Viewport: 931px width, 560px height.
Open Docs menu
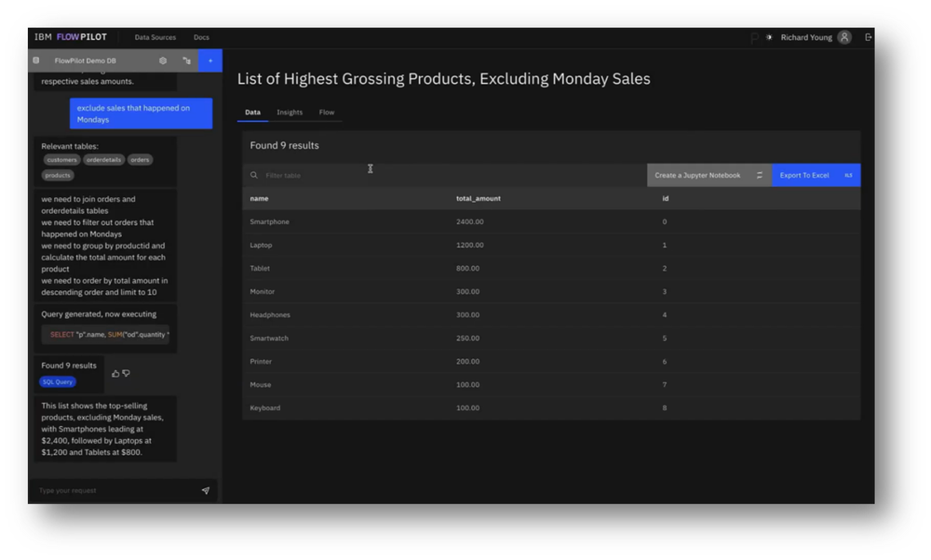coord(201,37)
